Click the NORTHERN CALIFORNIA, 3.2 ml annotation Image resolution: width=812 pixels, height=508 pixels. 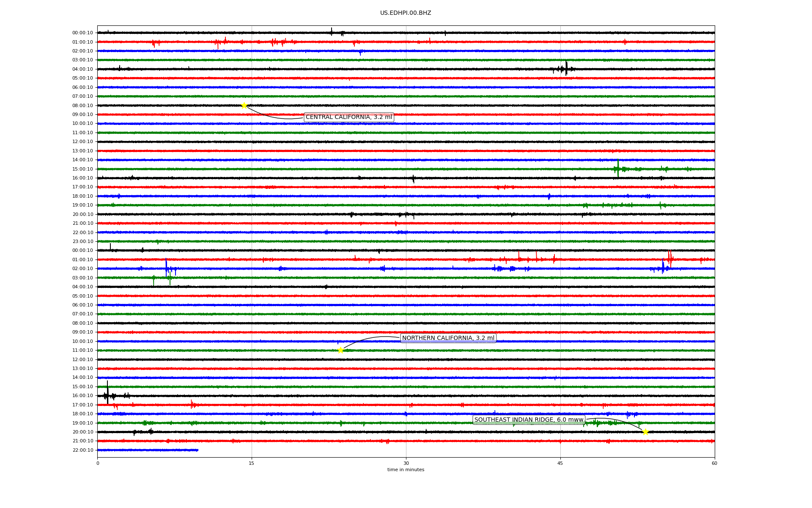pyautogui.click(x=448, y=338)
